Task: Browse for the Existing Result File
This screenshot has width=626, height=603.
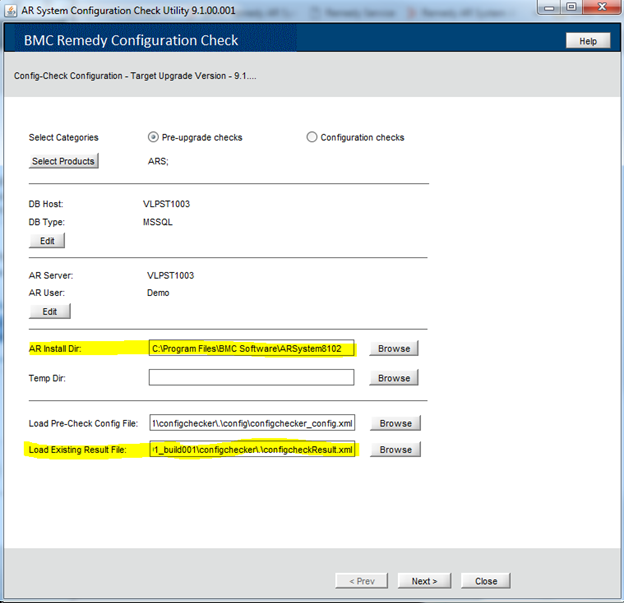Action: point(395,450)
